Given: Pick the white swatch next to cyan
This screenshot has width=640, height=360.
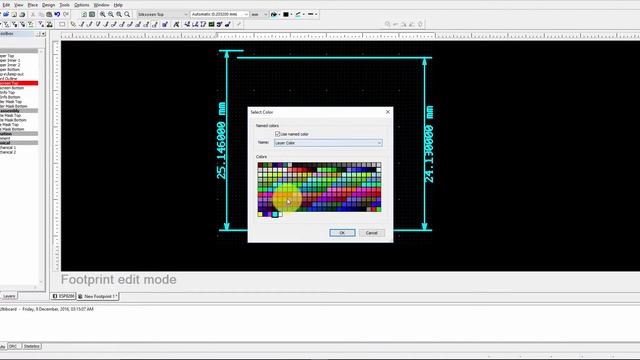Looking at the screenshot, I should tap(280, 214).
